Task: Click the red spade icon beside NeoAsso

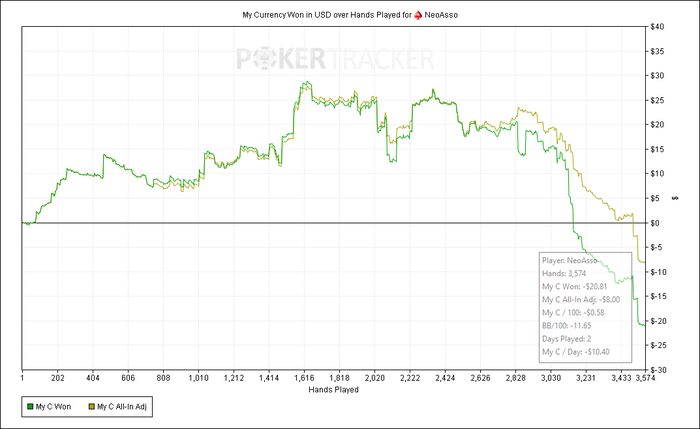Action: coord(418,15)
